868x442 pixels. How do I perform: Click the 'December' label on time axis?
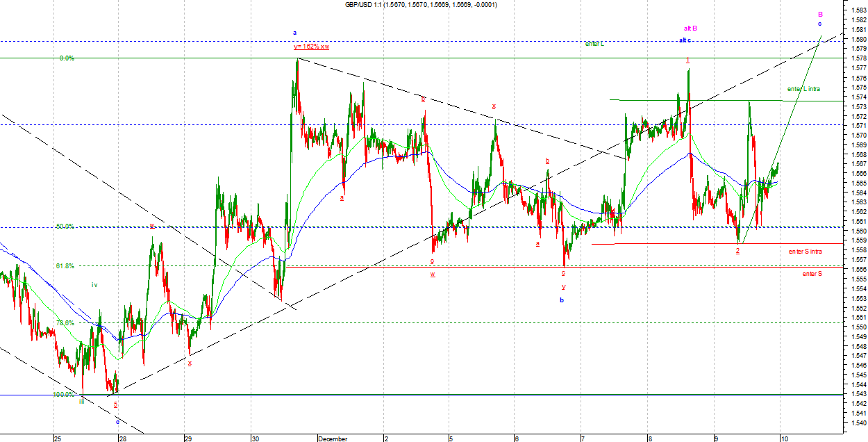[x=332, y=439]
